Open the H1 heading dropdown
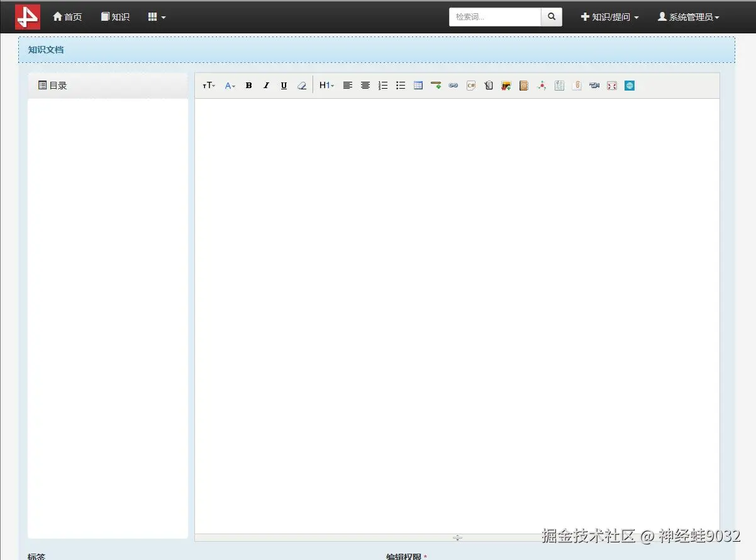The image size is (756, 560). click(x=326, y=86)
